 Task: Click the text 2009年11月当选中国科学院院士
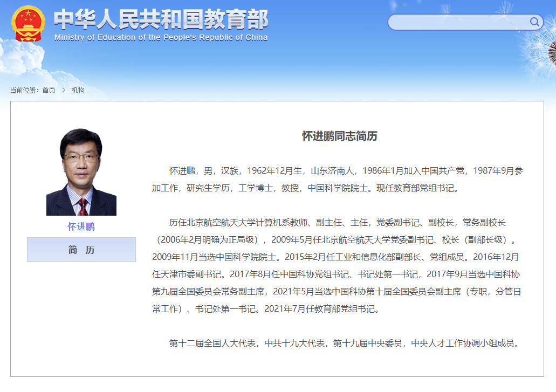click(x=215, y=257)
